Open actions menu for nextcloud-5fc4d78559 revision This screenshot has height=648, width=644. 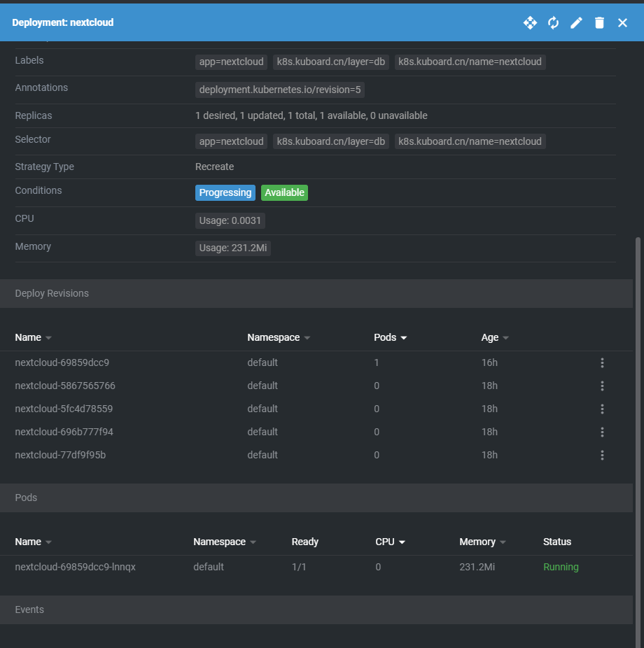click(x=602, y=409)
